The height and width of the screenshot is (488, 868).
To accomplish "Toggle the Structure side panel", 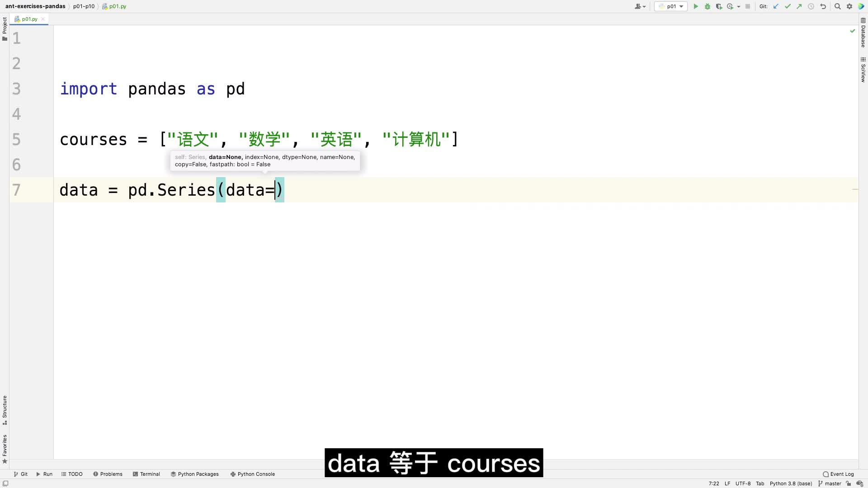I will pos(5,409).
